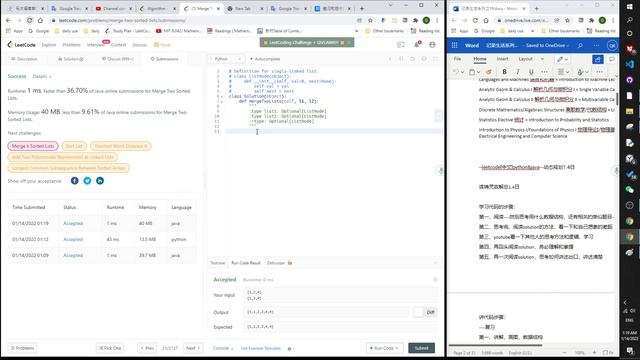Open the Word comments pane icon
The height and width of the screenshot is (360, 640).
[x=611, y=59]
